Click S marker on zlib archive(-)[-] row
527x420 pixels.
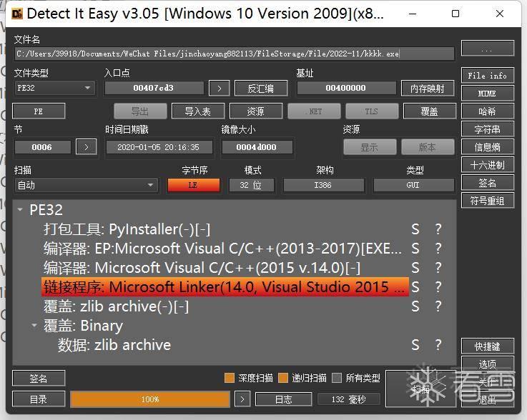click(x=415, y=306)
